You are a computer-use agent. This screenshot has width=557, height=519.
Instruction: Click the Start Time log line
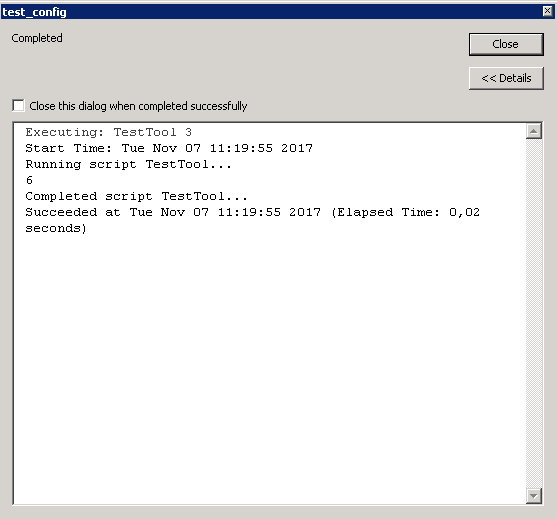169,148
